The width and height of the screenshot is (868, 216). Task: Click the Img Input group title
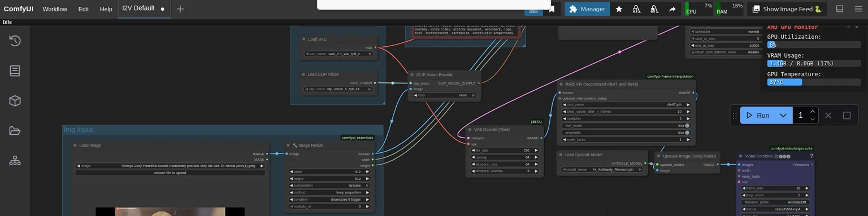[78, 130]
